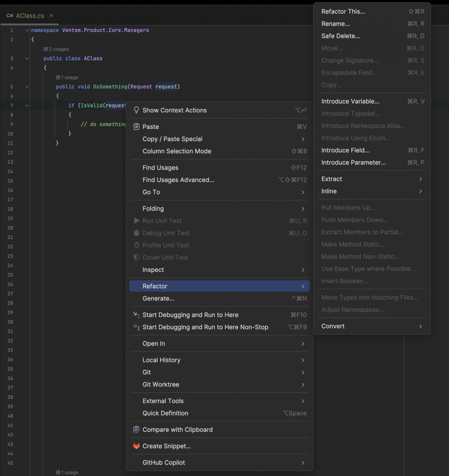The height and width of the screenshot is (476, 449).
Task: Toggle Column Selection Mode
Action: point(177,151)
